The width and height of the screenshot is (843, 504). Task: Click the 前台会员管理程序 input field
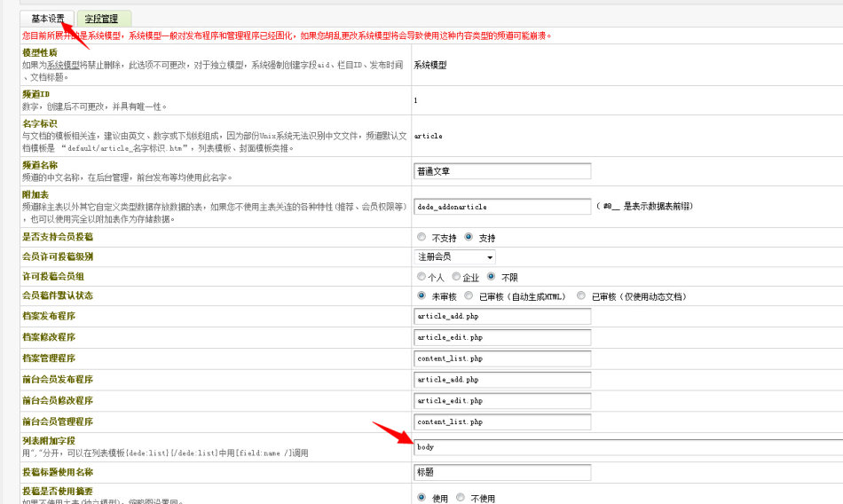click(502, 421)
